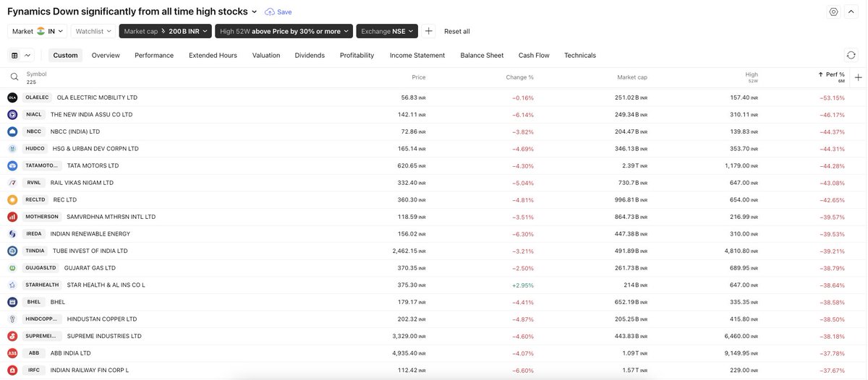
Task: Open the Profitability tab
Action: tap(357, 55)
